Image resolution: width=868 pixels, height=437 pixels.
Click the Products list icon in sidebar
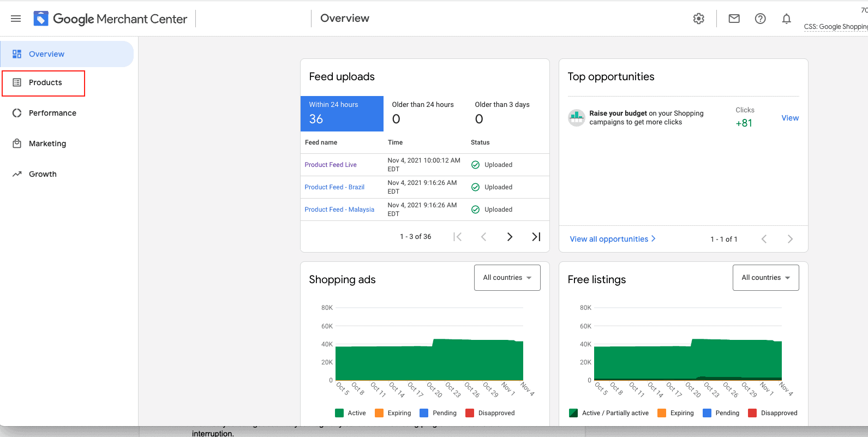(x=17, y=82)
